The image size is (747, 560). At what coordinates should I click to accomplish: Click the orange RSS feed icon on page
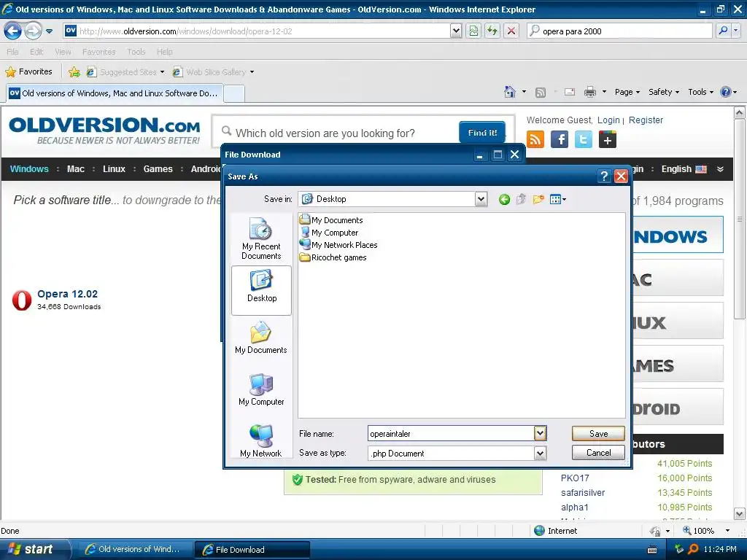click(x=535, y=139)
